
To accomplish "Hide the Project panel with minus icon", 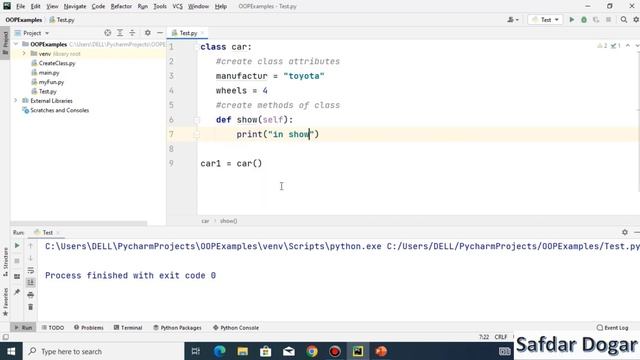I will (x=160, y=33).
